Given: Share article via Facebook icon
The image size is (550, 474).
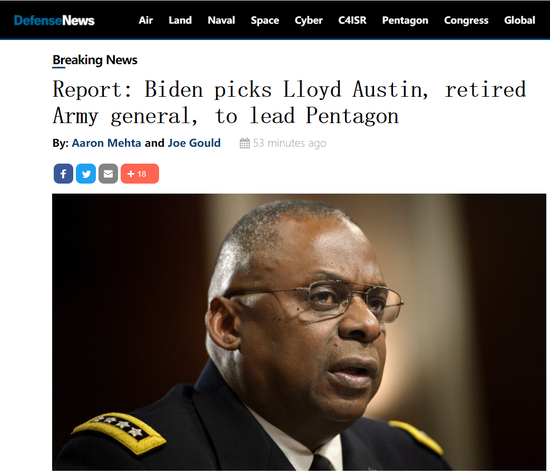Looking at the screenshot, I should (63, 174).
